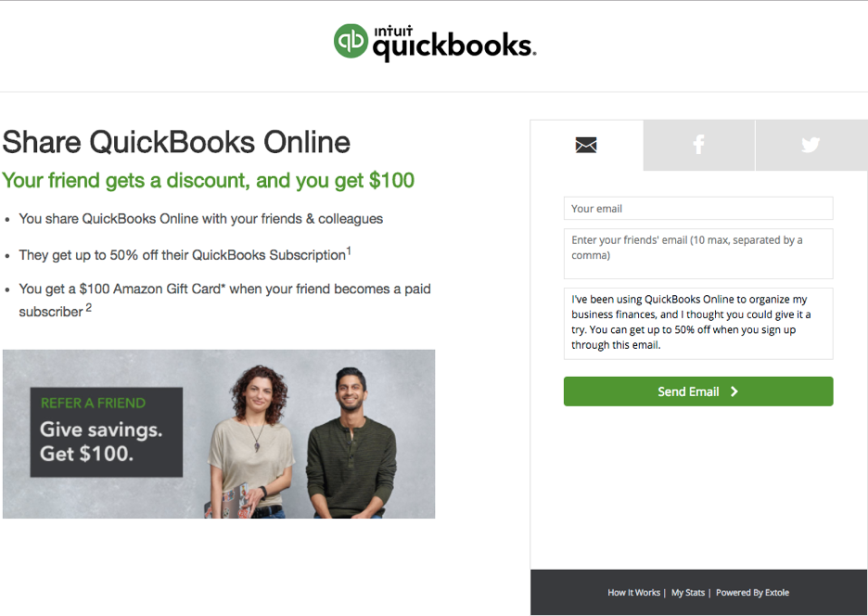Open the How It Works link

pyautogui.click(x=633, y=593)
